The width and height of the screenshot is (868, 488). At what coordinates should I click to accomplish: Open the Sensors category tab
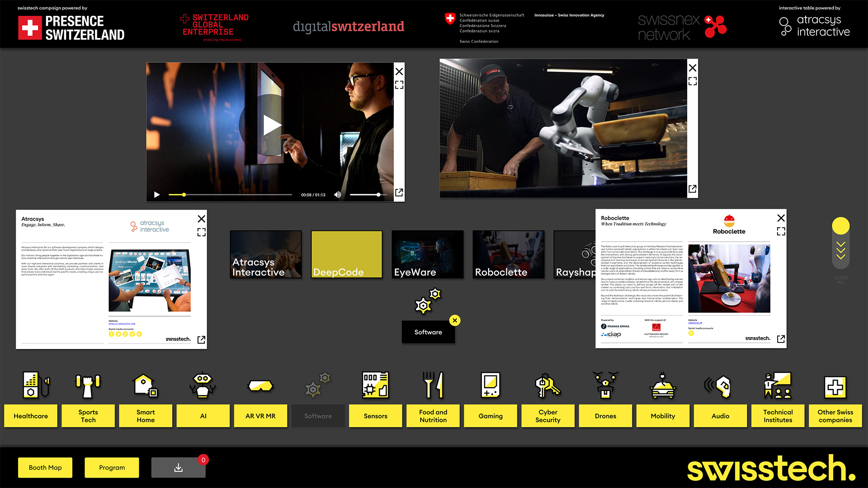click(375, 416)
